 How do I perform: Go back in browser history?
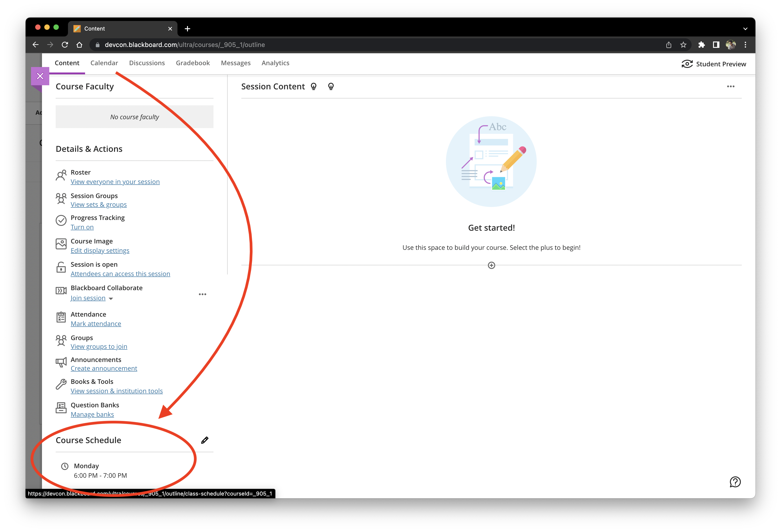click(x=36, y=45)
